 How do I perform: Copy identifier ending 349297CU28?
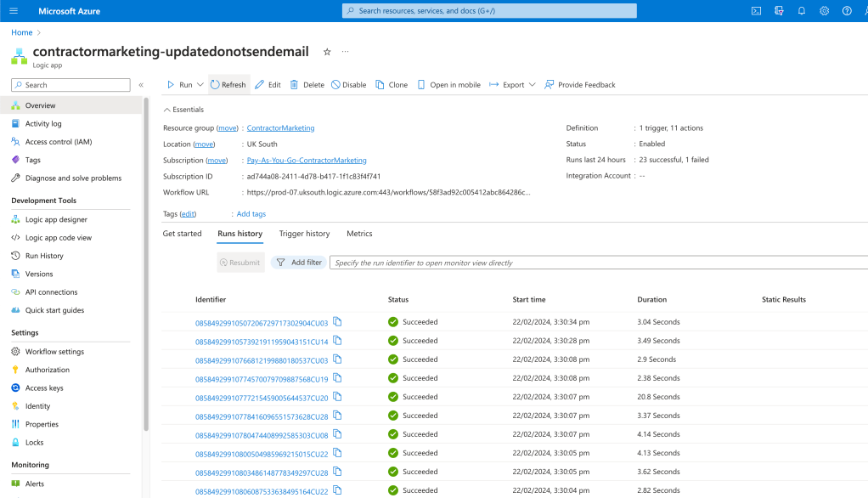pos(337,472)
